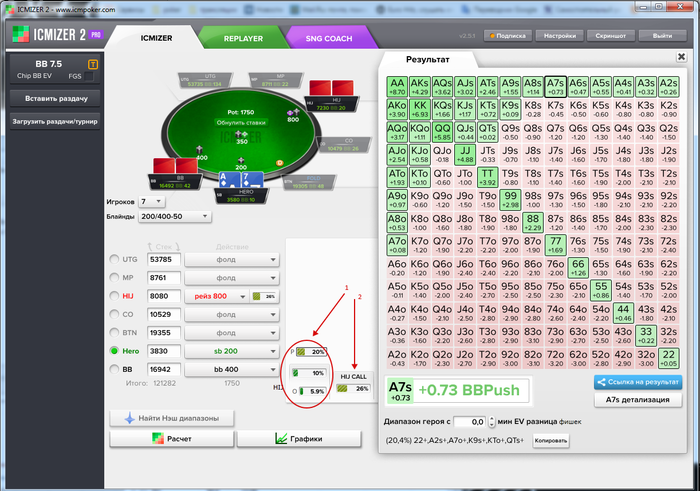Click the Копировать range button

point(550,441)
